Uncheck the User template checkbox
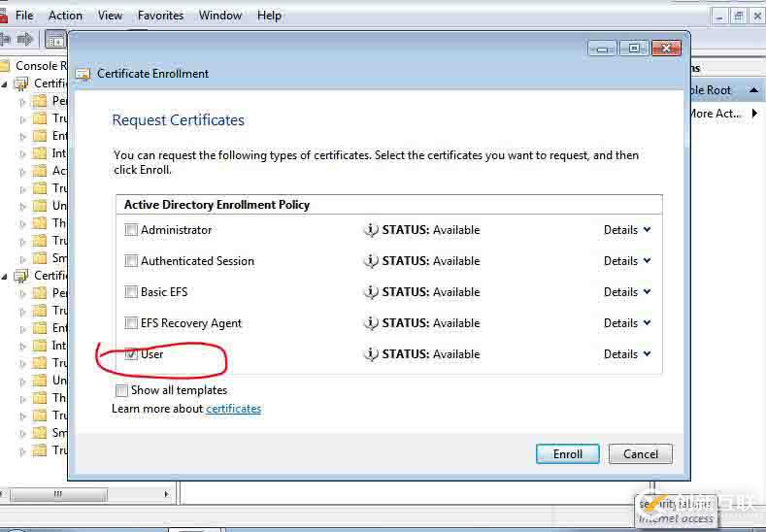Viewport: 766px width, 532px height. (x=131, y=354)
